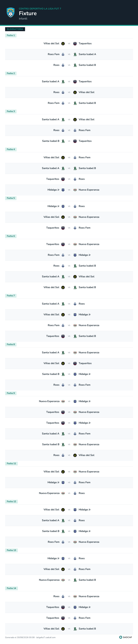Viewport: 138px width, 644px height.
Task: Open the Centro Deportivo La Liga Fut 7 heading
Action: pos(40,8)
